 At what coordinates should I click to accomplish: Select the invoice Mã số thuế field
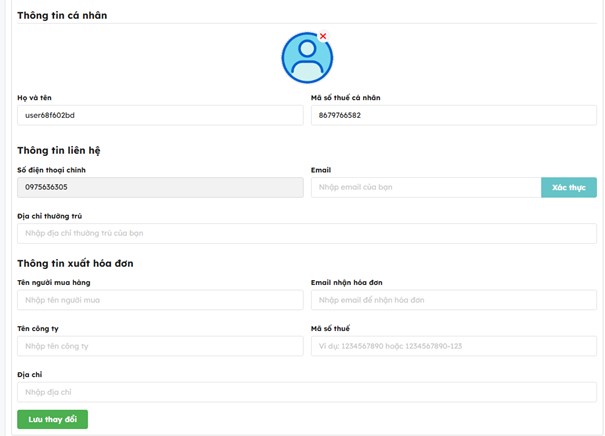(x=453, y=346)
